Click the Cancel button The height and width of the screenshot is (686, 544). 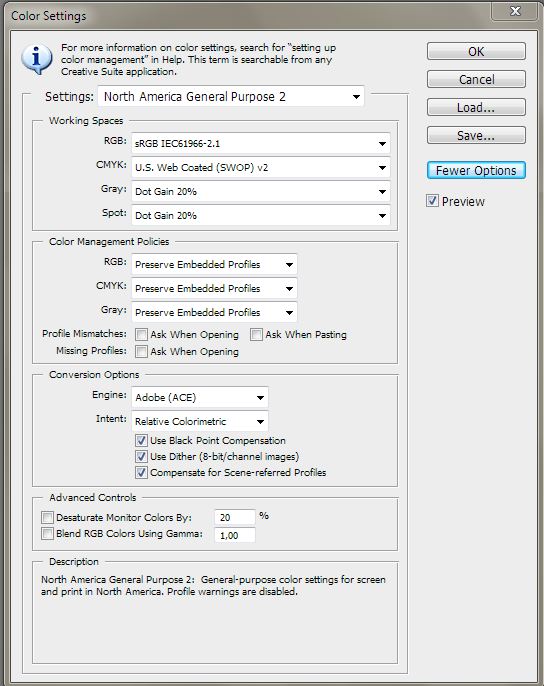click(476, 79)
